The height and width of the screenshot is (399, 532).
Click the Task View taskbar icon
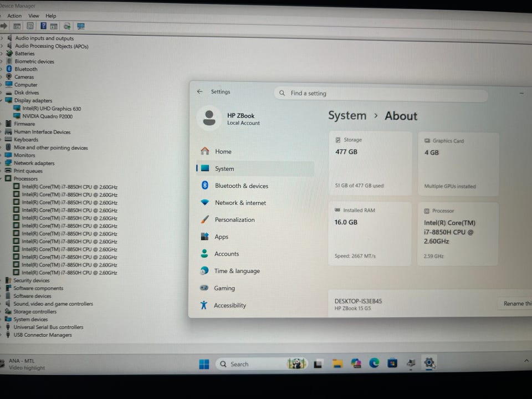tap(318, 364)
